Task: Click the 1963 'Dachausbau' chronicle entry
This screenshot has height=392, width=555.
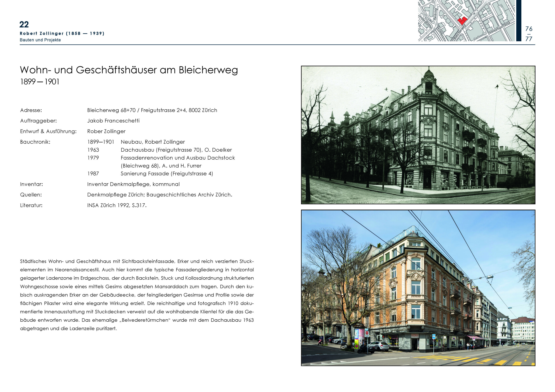Action: tap(176, 150)
